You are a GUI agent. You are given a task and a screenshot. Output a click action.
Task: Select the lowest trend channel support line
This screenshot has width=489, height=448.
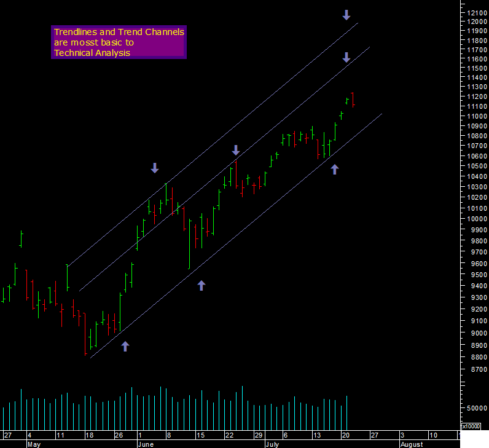tap(236, 236)
